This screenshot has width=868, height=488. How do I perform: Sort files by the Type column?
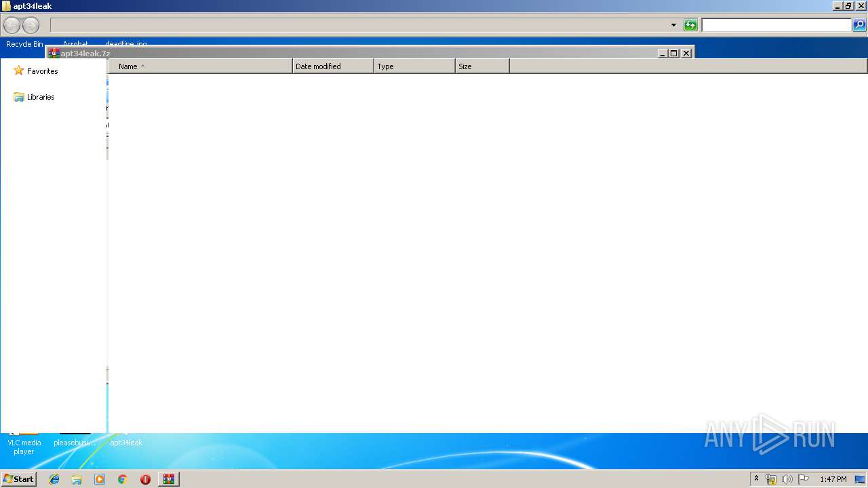click(414, 66)
